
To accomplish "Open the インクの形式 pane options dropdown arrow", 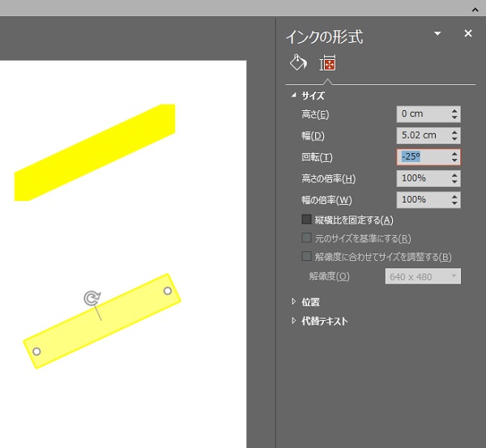I will (437, 33).
